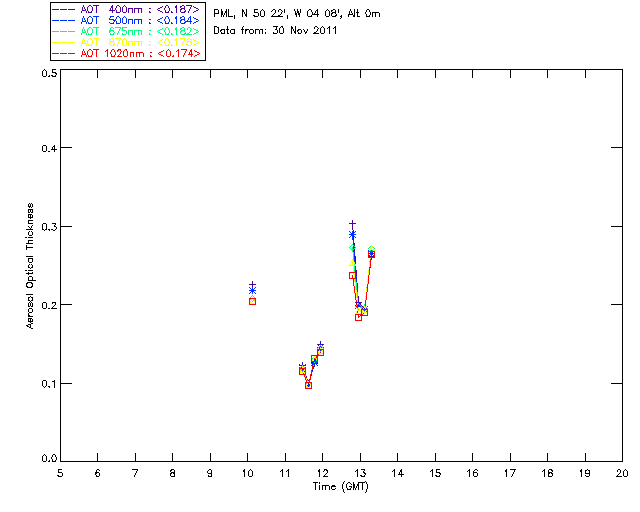The image size is (640, 512).
Task: Click the 'Data from: 30 Nov 2011' text
Action: [x=275, y=31]
